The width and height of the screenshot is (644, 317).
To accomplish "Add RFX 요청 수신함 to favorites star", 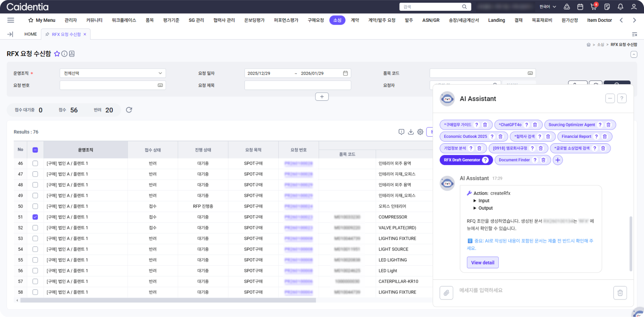I will click(x=57, y=54).
